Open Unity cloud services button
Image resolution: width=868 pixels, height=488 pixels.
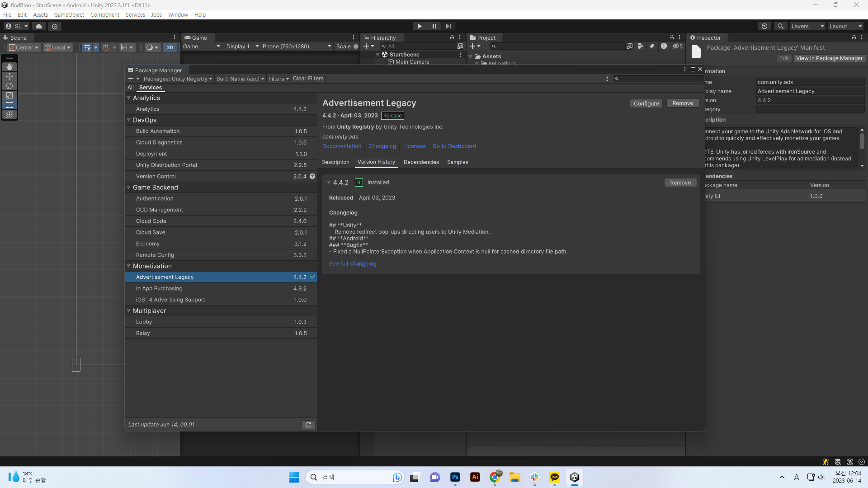click(39, 26)
